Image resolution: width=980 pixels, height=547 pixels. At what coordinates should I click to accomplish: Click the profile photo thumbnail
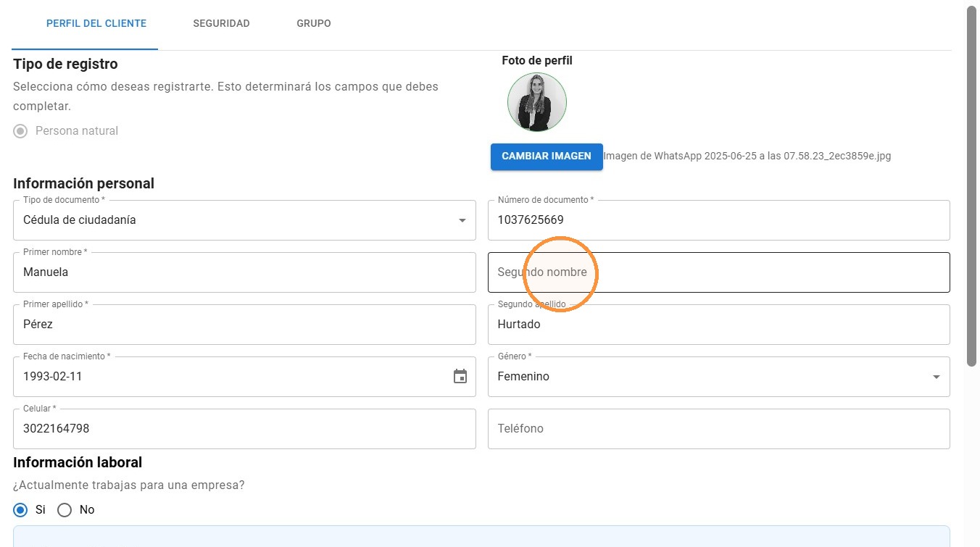[x=537, y=102]
